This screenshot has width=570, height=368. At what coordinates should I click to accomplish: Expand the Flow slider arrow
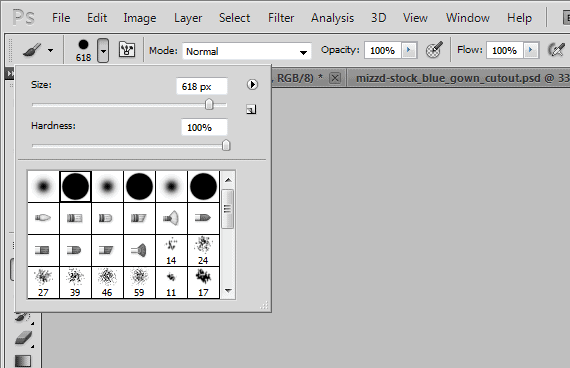530,50
